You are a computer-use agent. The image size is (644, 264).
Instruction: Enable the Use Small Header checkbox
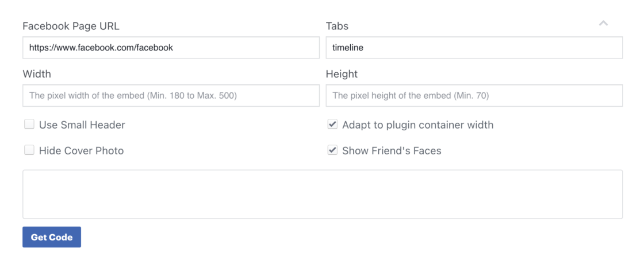point(29,125)
